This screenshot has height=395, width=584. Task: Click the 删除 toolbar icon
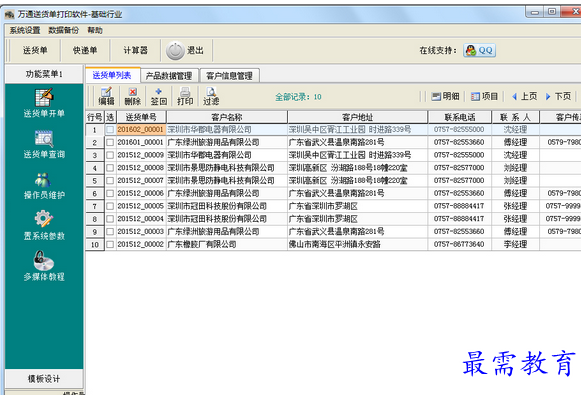click(132, 96)
